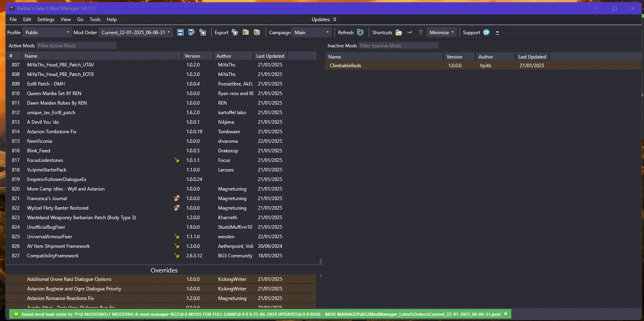Screen dimensions: 644x321
Task: Sort active mods by # column
Action: coord(14,56)
